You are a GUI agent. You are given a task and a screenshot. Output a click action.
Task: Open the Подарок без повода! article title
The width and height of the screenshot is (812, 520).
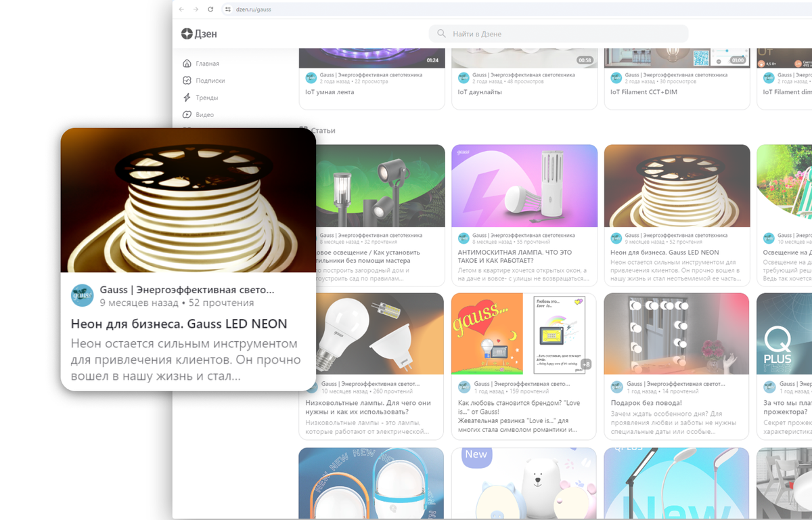coord(646,403)
